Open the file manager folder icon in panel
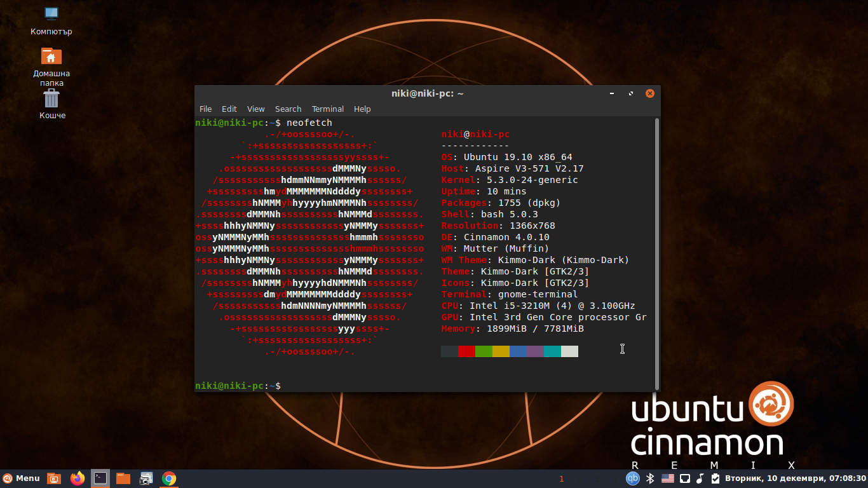Screen dimensions: 868x488 coord(123,478)
